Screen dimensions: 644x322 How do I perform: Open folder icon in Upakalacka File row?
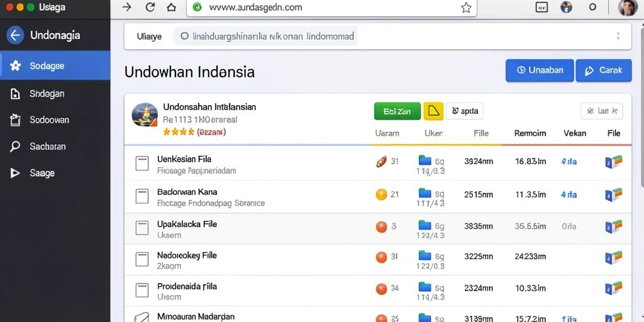425,225
